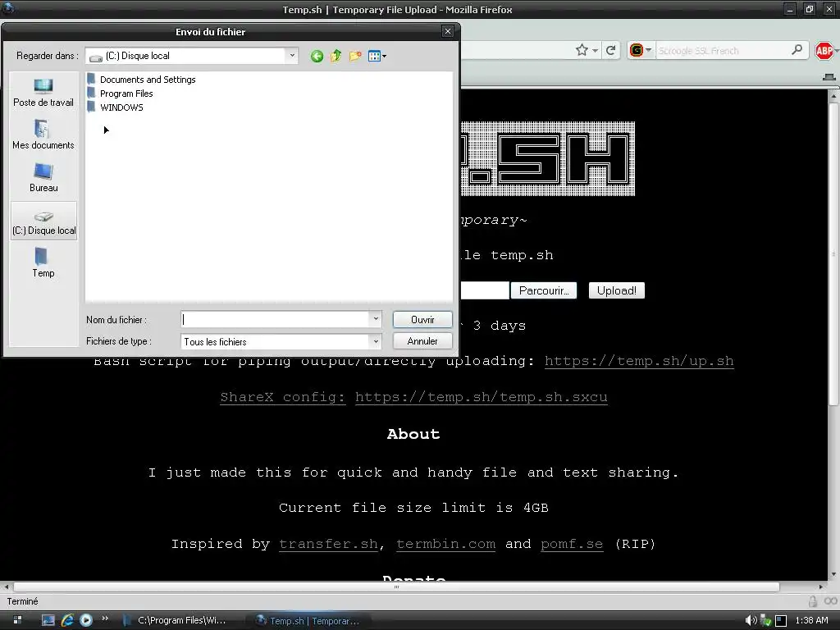The image size is (840, 630).
Task: Create a new folder in file dialog
Action: 354,56
